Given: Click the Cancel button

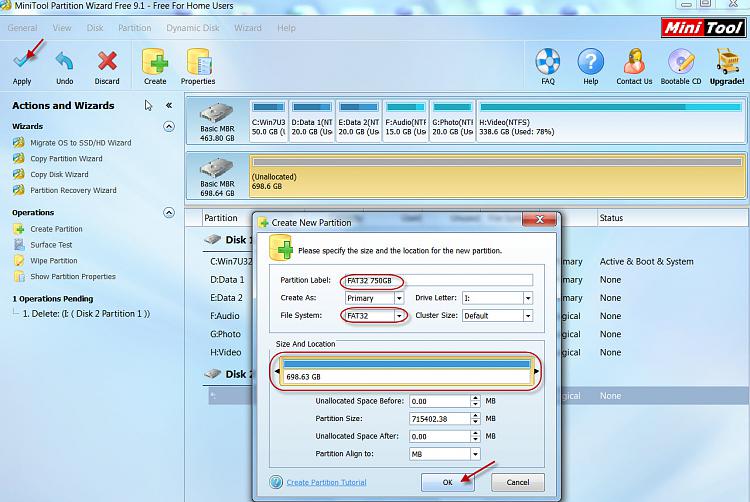Looking at the screenshot, I should click(518, 482).
